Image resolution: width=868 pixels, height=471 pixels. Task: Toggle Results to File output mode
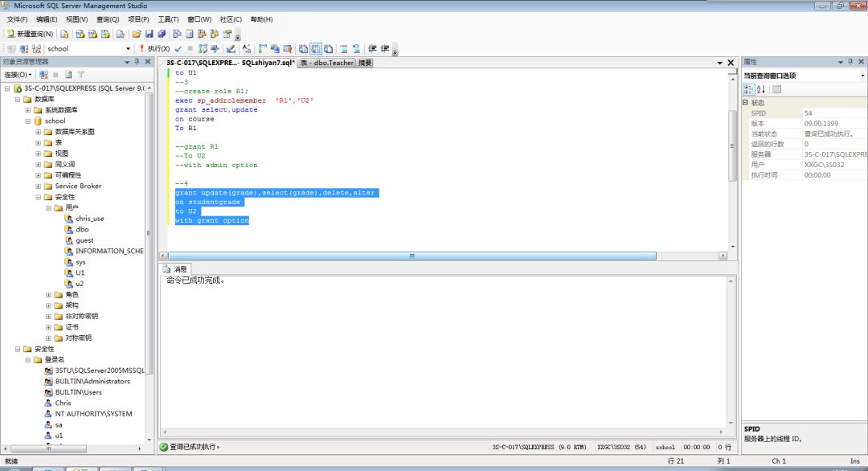tap(329, 48)
